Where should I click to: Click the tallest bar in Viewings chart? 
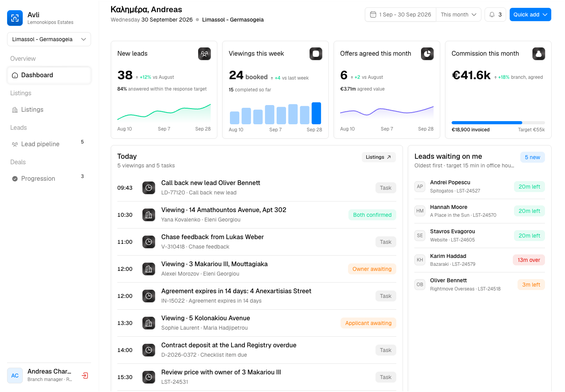tap(316, 113)
